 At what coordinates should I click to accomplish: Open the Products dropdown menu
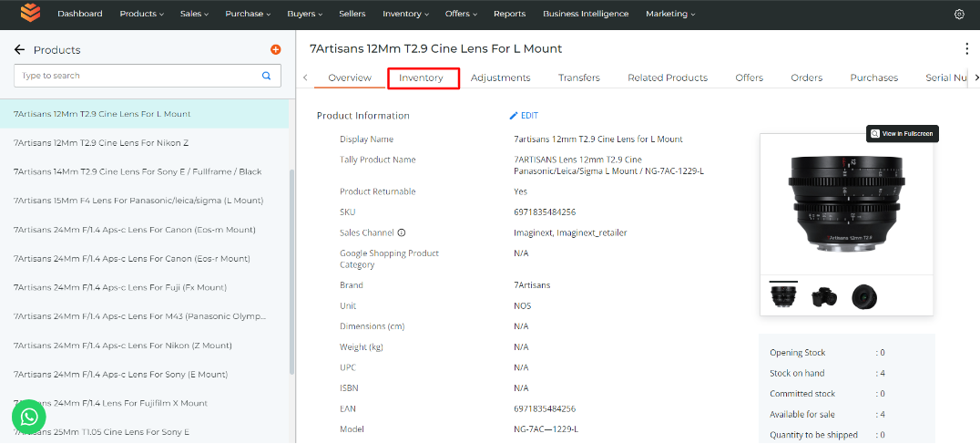tap(142, 14)
